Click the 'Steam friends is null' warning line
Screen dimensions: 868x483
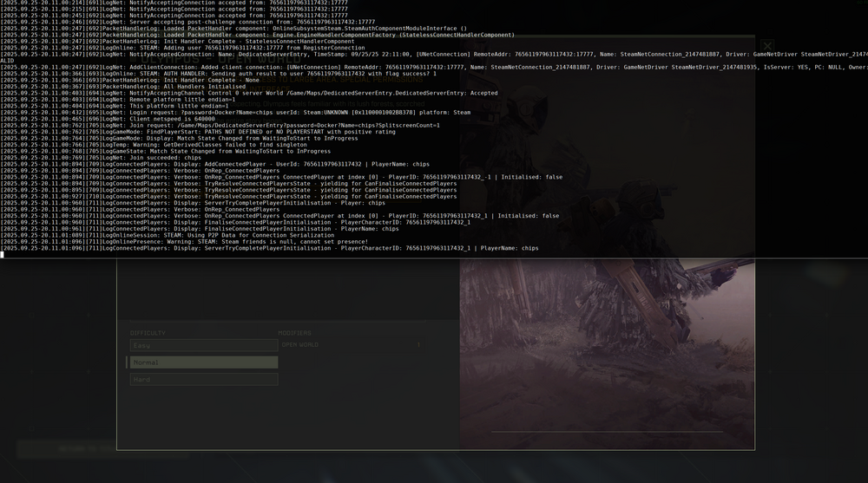coord(184,242)
